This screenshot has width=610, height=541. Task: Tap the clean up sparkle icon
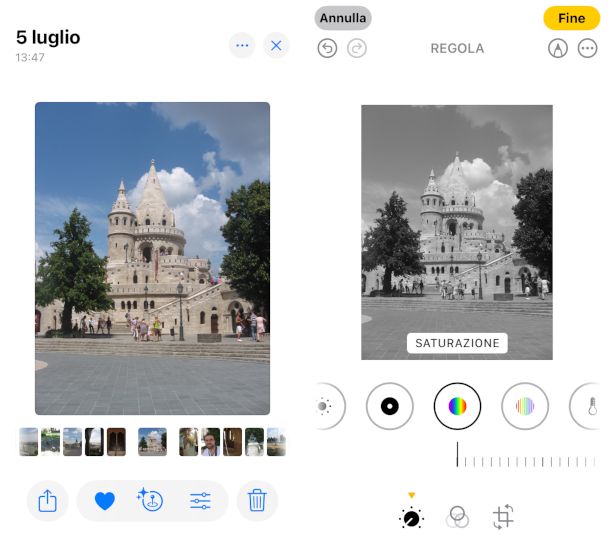(150, 500)
